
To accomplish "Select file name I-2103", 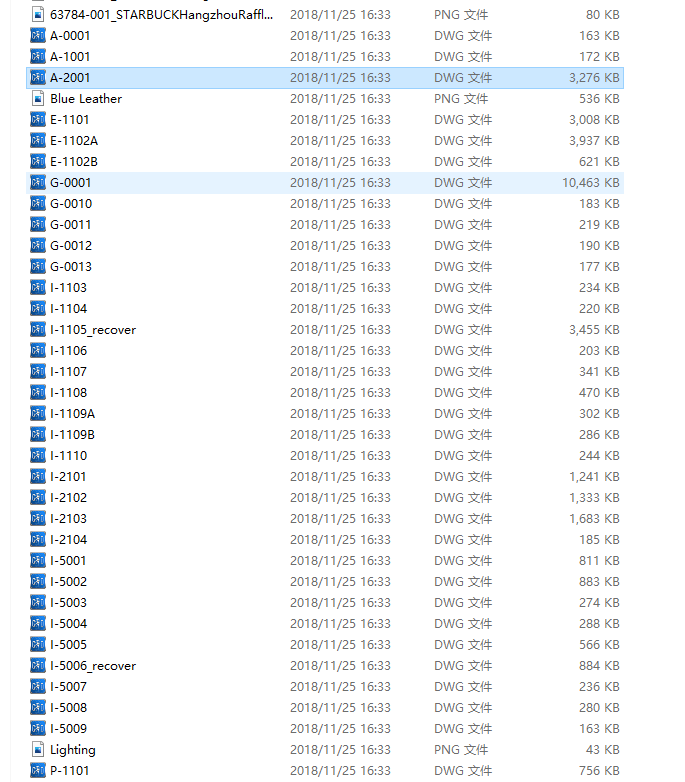I will pos(68,519).
